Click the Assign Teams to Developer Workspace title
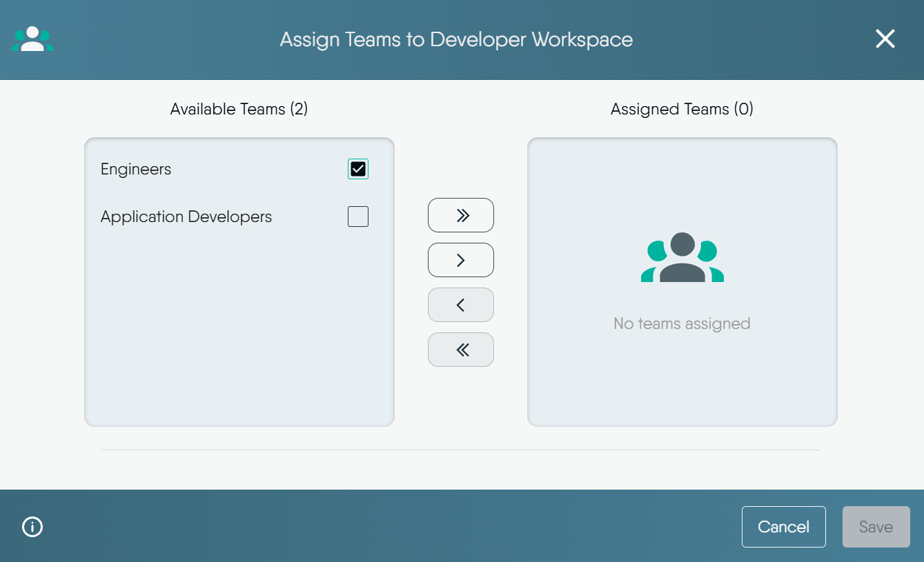Viewport: 924px width, 562px height. pos(455,39)
